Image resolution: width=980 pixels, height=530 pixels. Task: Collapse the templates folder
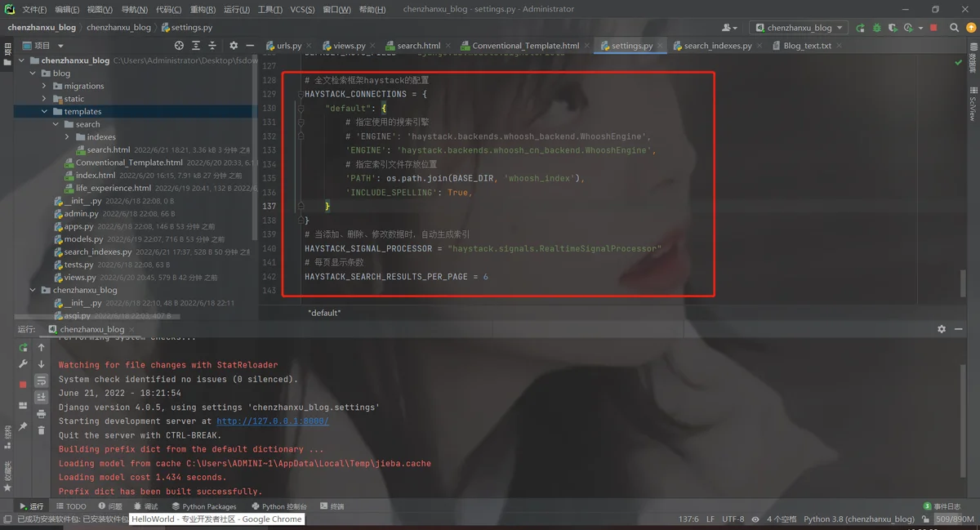45,112
